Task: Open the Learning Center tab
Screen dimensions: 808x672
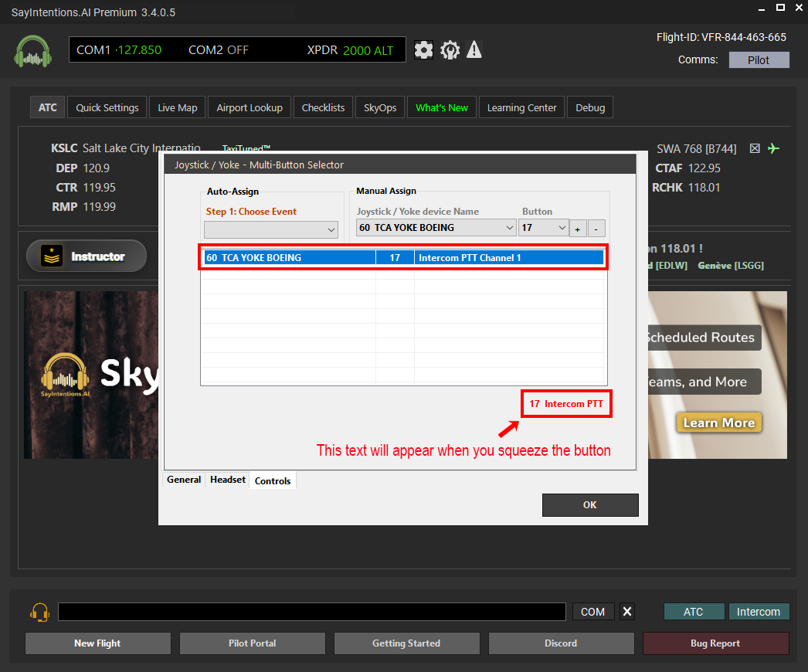Action: [x=522, y=107]
